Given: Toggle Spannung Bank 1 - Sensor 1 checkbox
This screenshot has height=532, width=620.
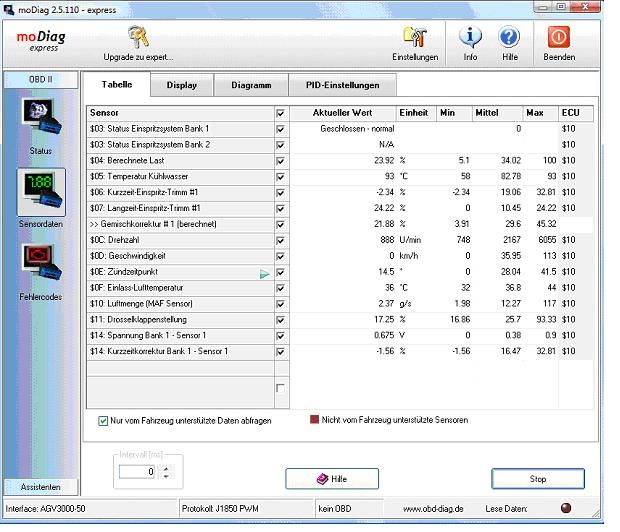Looking at the screenshot, I should pos(280,336).
